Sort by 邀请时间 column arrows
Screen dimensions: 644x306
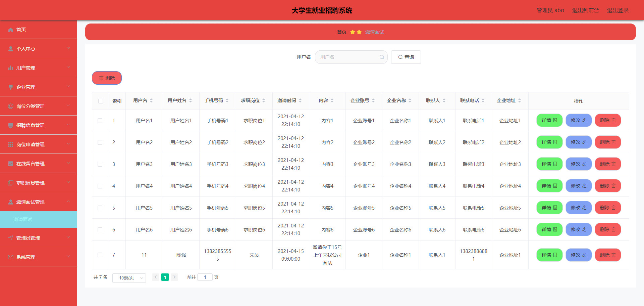click(300, 100)
